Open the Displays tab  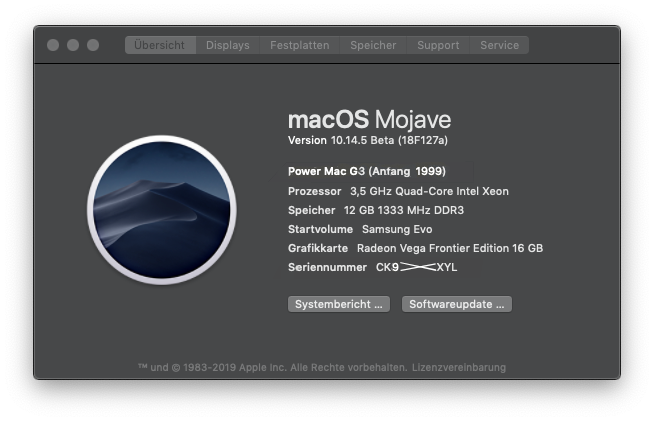point(228,45)
